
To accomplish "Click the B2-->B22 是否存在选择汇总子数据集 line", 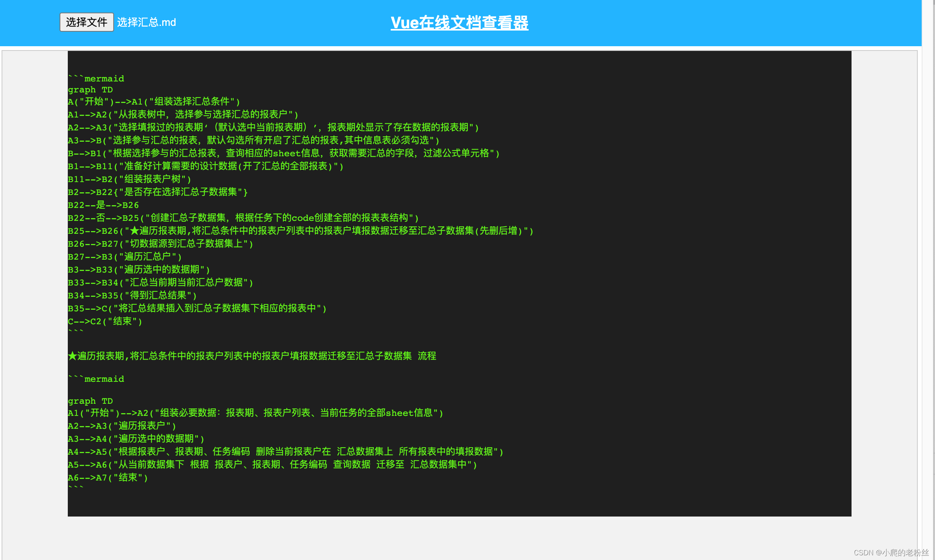I will pyautogui.click(x=158, y=192).
